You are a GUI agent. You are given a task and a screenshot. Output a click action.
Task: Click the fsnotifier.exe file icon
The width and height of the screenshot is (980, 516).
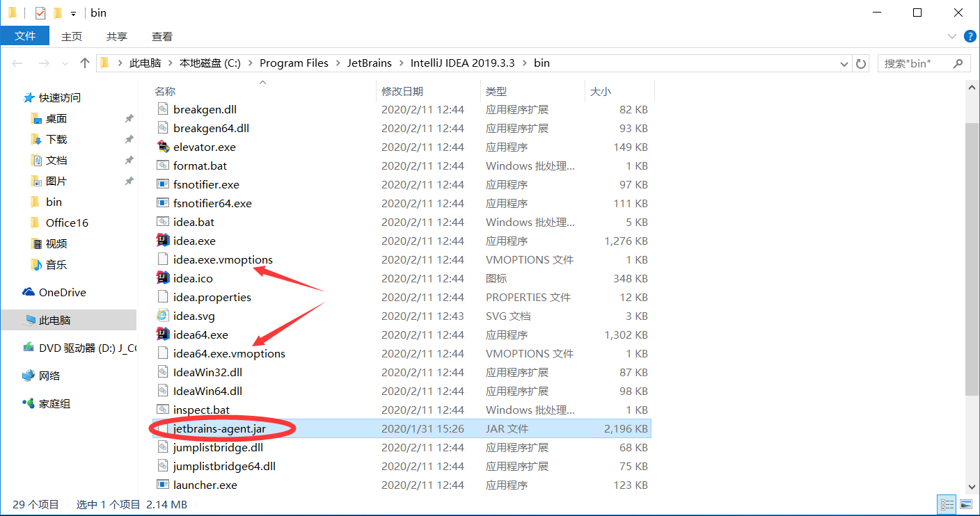coord(163,184)
